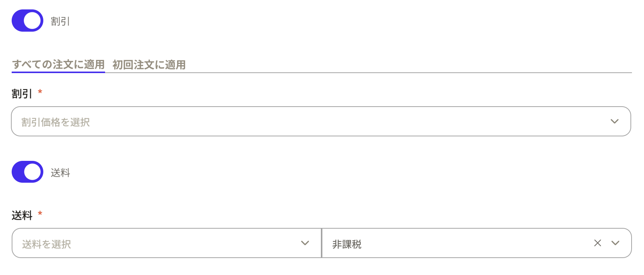Click the 割引 text beside the first toggle
The image size is (644, 275).
[60, 21]
